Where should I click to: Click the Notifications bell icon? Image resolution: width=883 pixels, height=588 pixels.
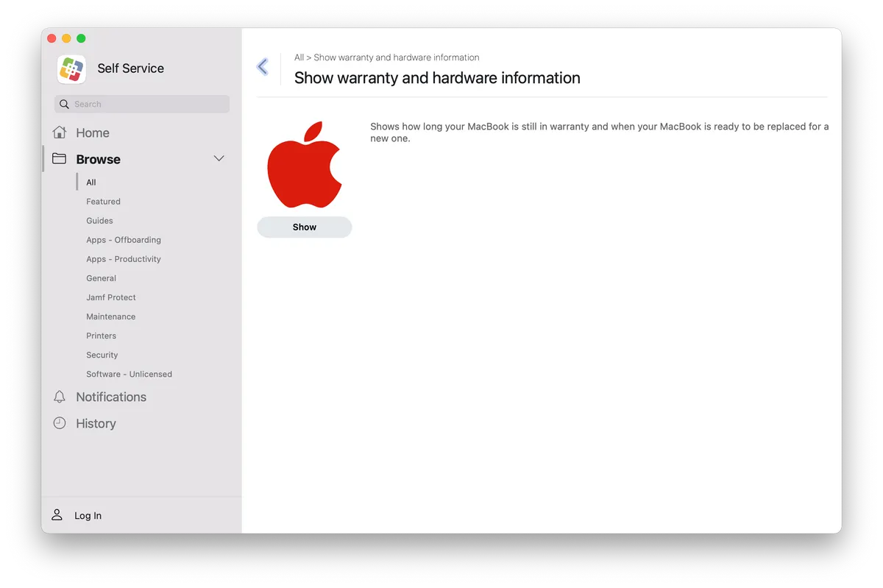60,397
